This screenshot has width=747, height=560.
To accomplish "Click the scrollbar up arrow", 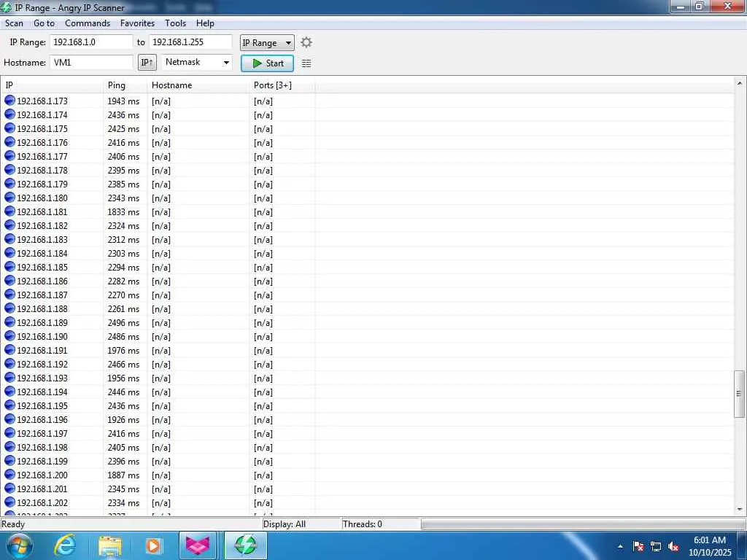I will pos(740,83).
